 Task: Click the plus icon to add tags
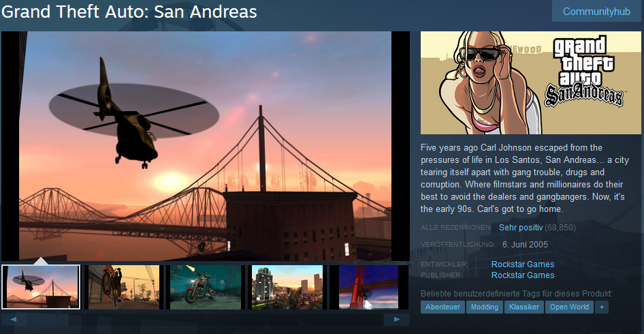click(602, 307)
